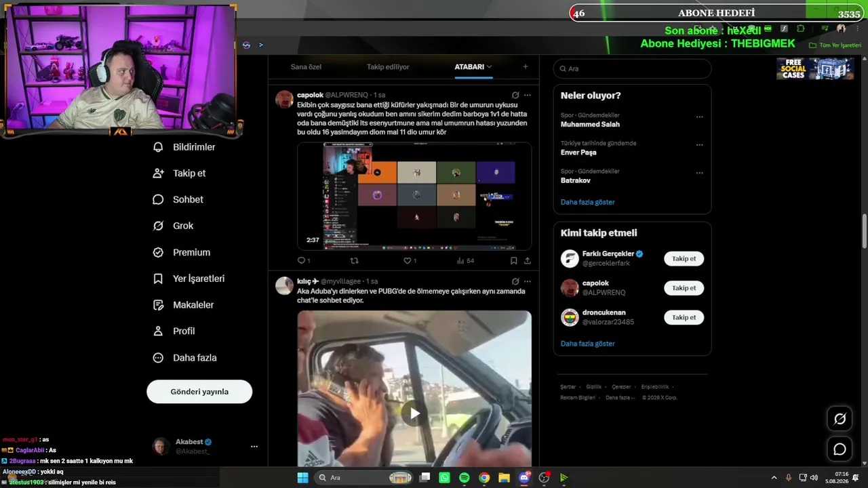The image size is (868, 488).
Task: Open Premium from the sidebar
Action: [181, 252]
